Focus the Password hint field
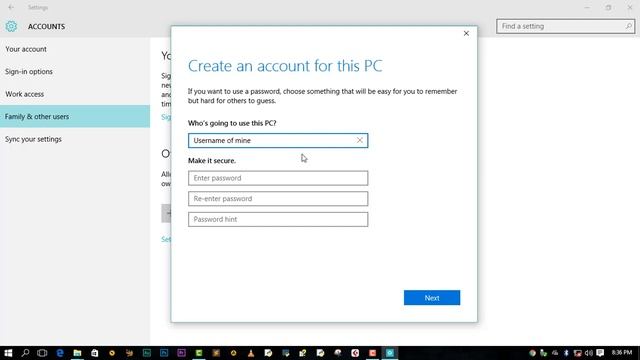640x360 pixels. pos(278,219)
